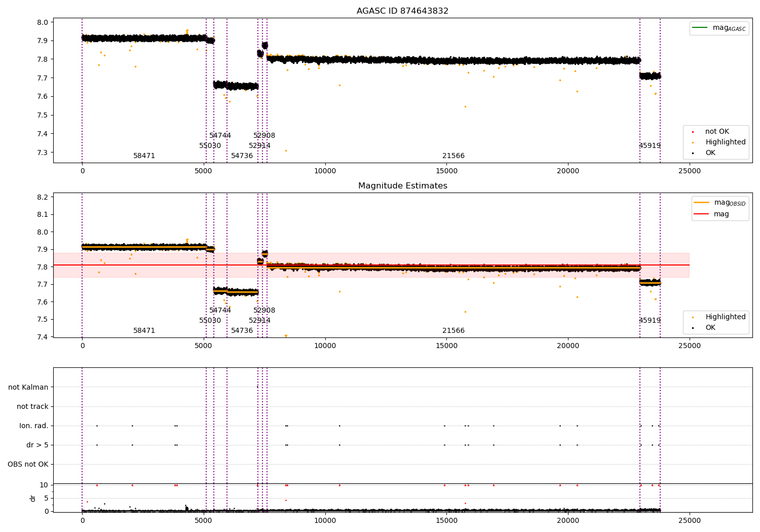760x532 pixels.
Task: Click obsid label 21566 in Magnitude Estimates plot
Action: pyautogui.click(x=453, y=330)
